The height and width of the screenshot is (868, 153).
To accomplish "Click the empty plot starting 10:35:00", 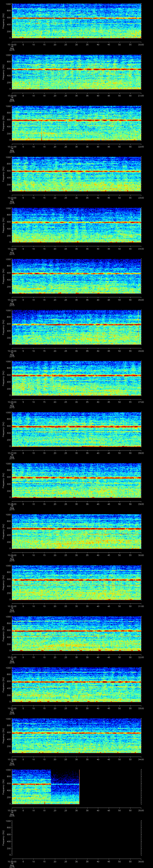I will point(76,838).
